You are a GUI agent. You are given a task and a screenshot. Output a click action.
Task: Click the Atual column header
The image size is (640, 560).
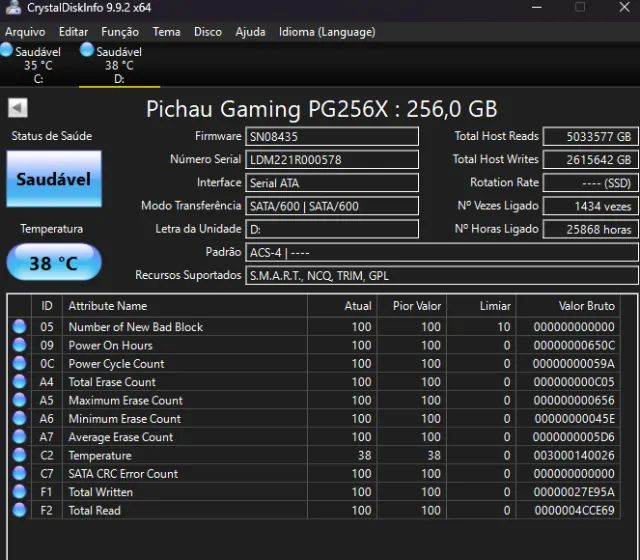point(342,306)
